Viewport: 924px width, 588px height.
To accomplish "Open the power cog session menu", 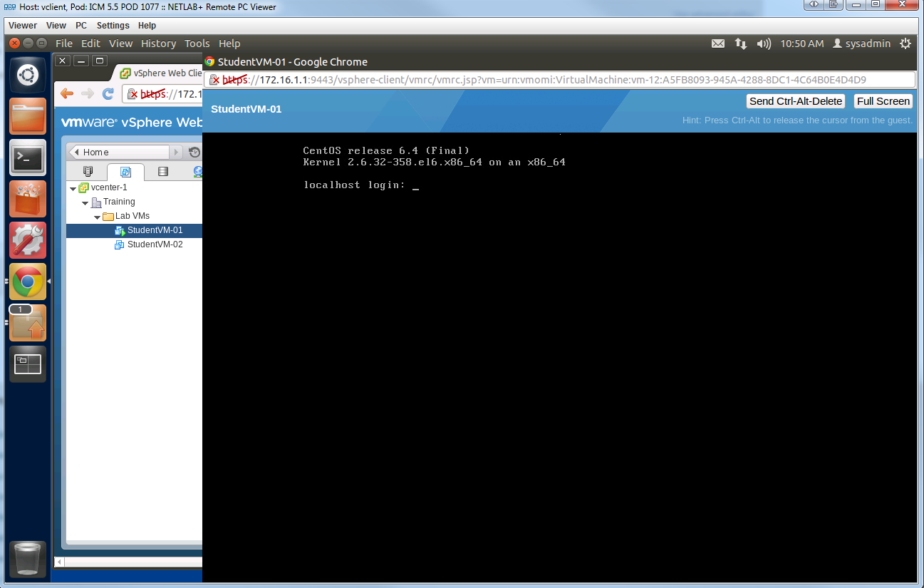I will 905,43.
